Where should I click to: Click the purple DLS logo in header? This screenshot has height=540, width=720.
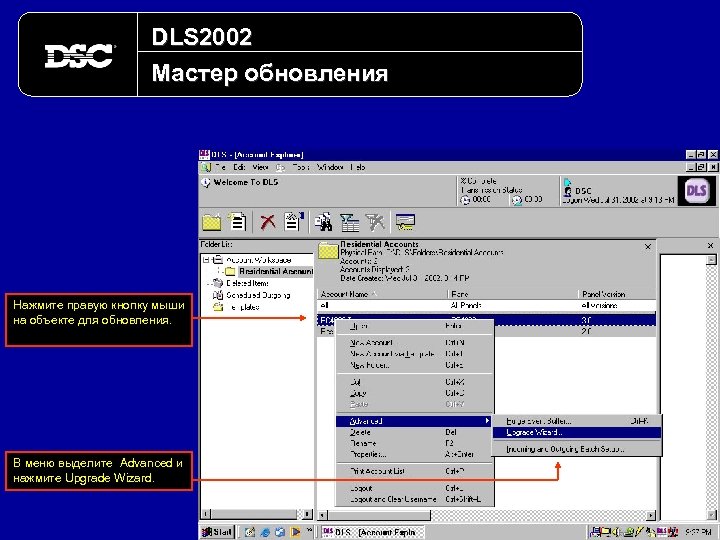pyautogui.click(x=696, y=191)
